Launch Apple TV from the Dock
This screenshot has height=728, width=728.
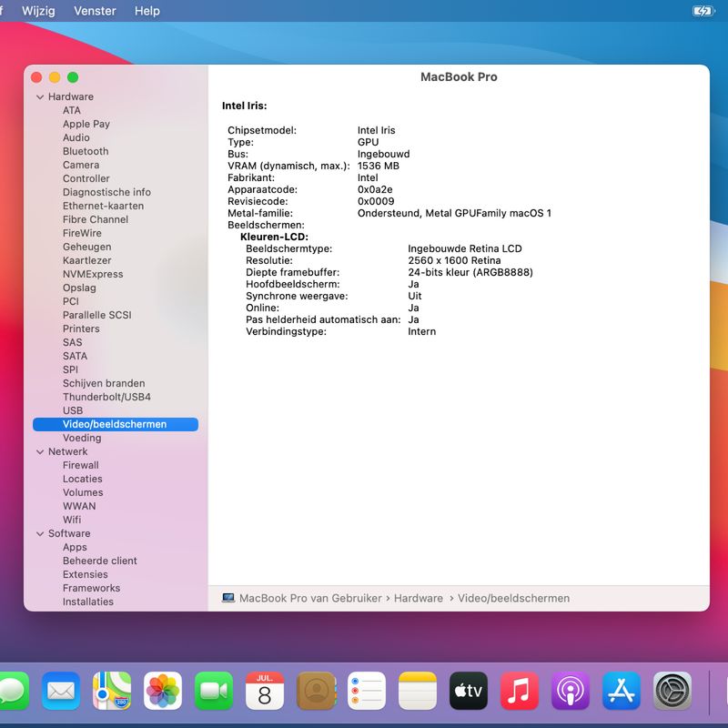[469, 691]
